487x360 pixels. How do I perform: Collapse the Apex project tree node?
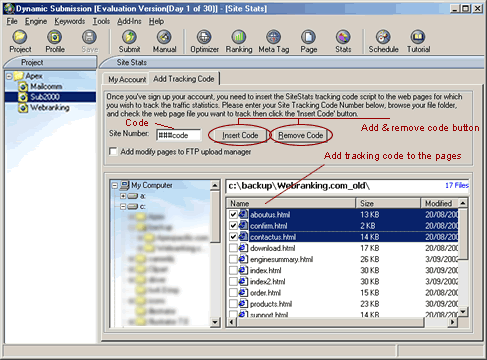[9, 76]
